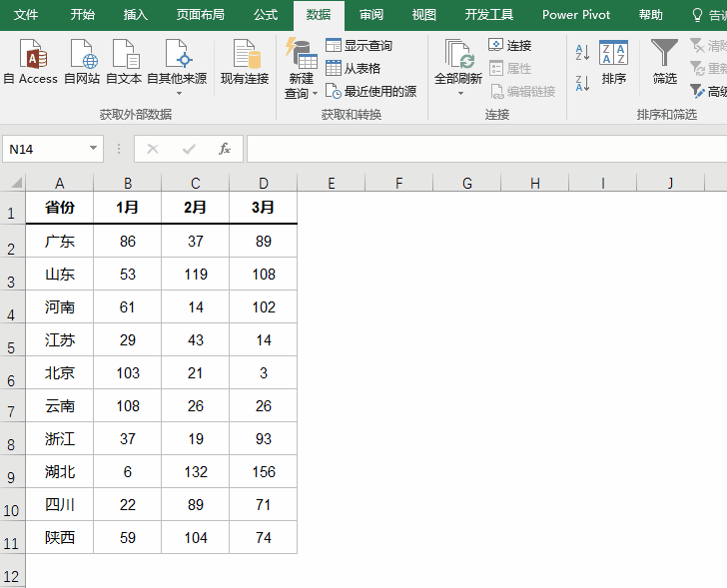Select header cell 1月
Screen dimensions: 727x588
tap(128, 207)
